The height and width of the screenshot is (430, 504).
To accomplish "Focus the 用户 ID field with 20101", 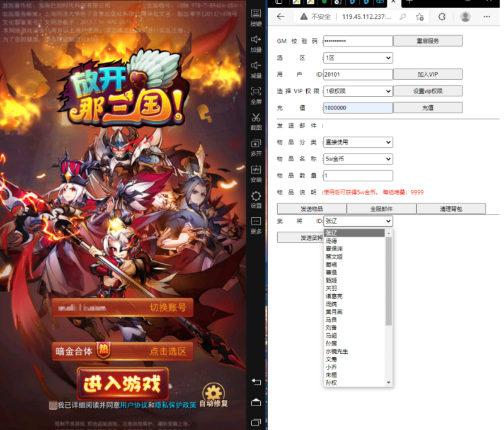I will 358,74.
